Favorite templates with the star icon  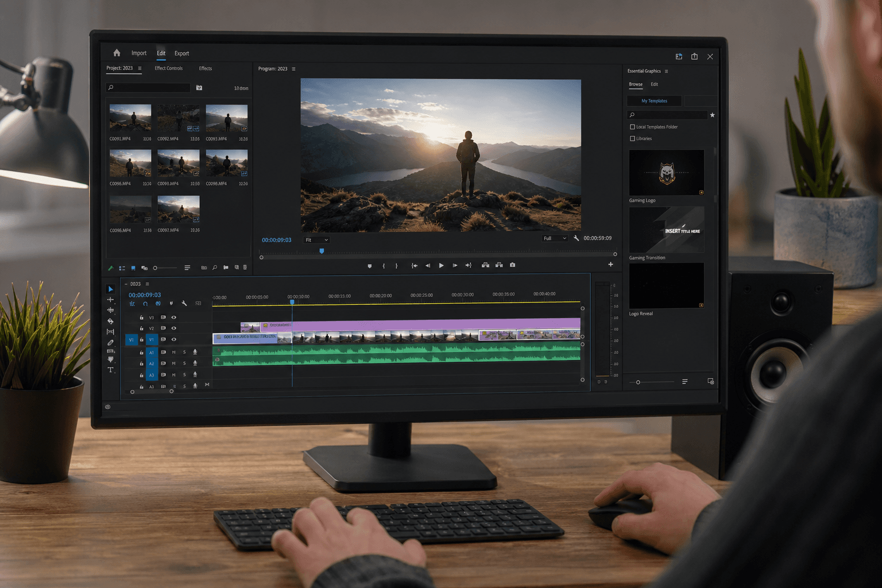pos(713,115)
